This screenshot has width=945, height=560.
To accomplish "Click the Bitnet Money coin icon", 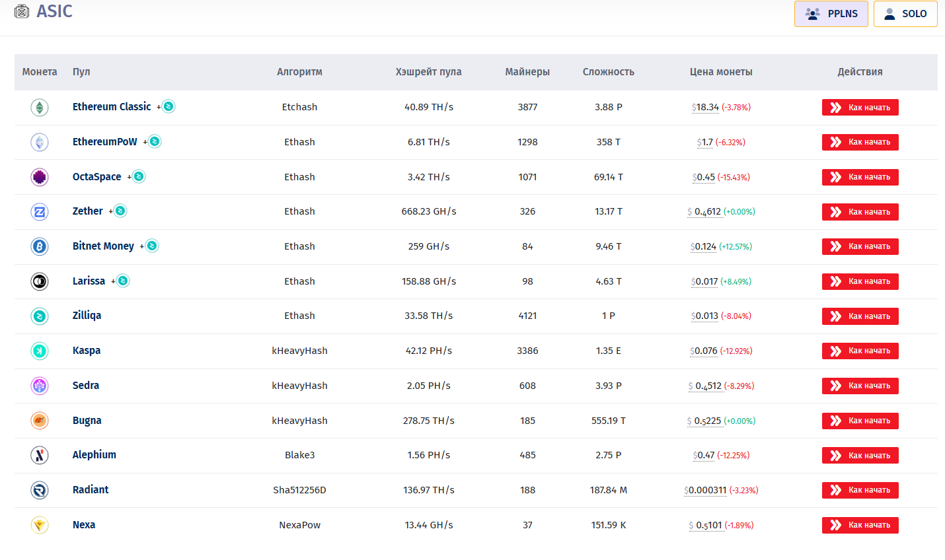I will click(x=40, y=246).
